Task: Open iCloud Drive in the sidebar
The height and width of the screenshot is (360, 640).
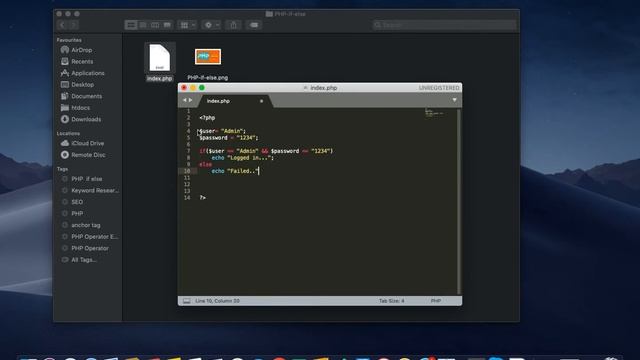Action: pyautogui.click(x=87, y=144)
